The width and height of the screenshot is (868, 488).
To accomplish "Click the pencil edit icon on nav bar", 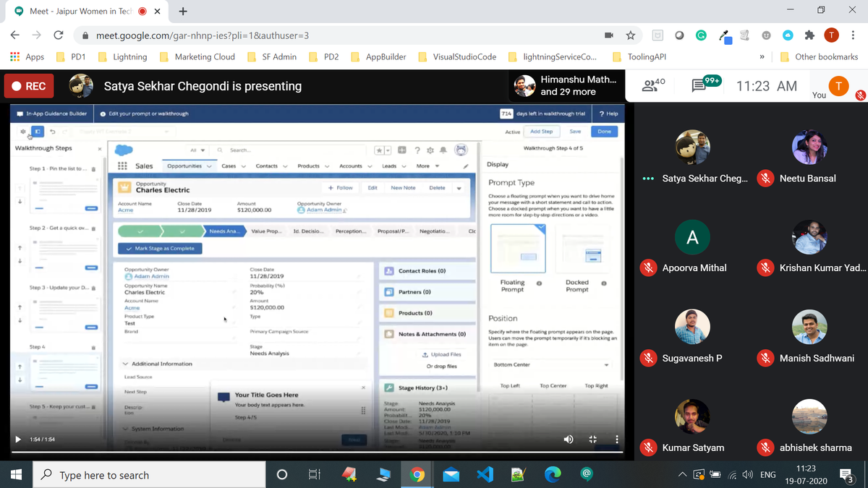I will (x=467, y=166).
